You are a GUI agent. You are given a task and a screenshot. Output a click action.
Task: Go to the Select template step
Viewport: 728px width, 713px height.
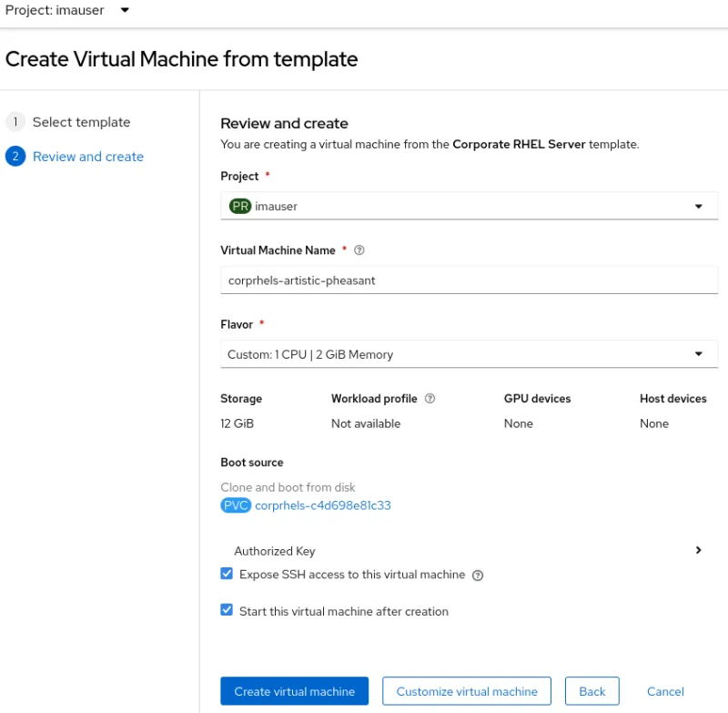point(82,121)
